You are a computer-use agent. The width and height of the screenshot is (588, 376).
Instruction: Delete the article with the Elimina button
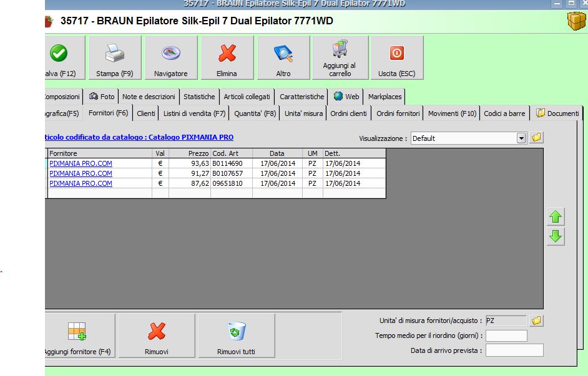227,57
